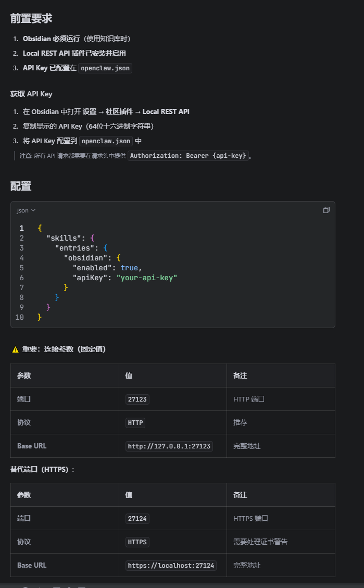Click the port value 27124 badge in 端口 row
The height and width of the screenshot is (588, 364).
coord(137,519)
